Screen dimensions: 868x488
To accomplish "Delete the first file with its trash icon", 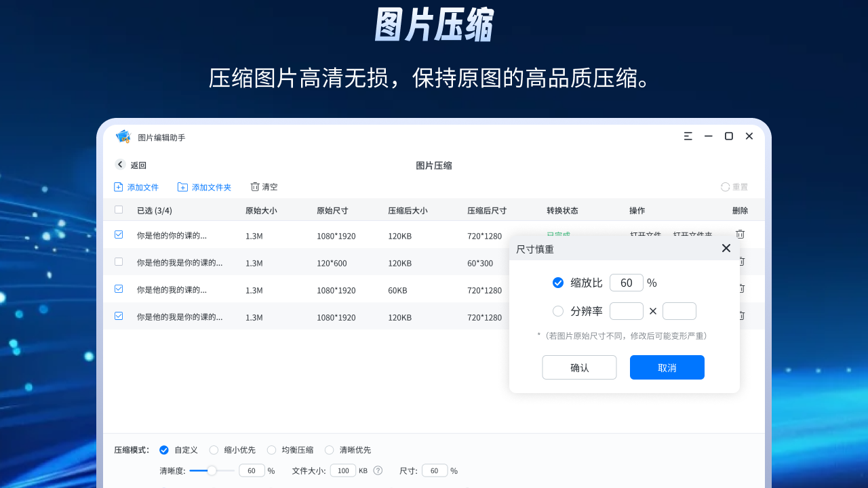I will coord(740,235).
